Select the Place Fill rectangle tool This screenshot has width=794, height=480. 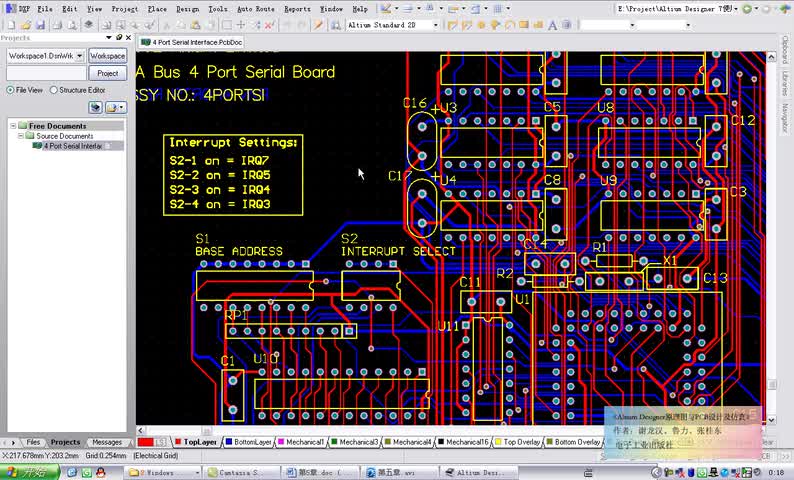524,25
